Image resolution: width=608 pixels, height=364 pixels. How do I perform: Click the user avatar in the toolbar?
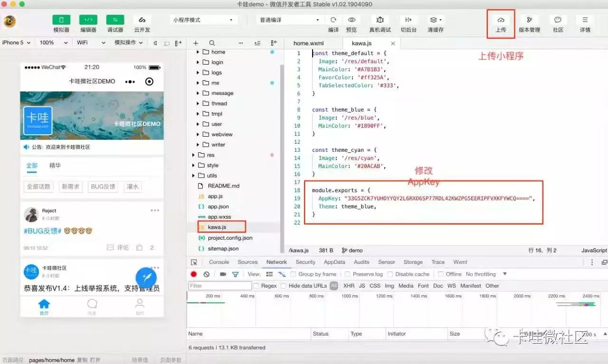[10, 21]
